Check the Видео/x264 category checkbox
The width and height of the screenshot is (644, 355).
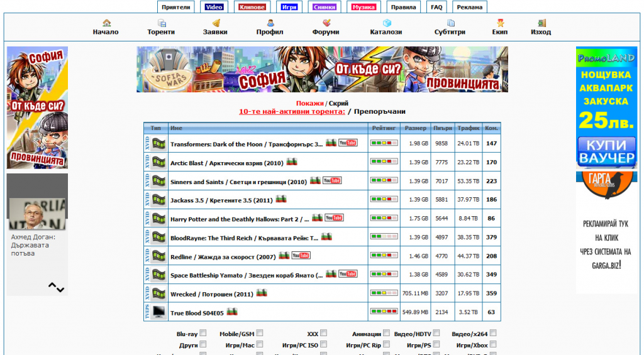[493, 334]
